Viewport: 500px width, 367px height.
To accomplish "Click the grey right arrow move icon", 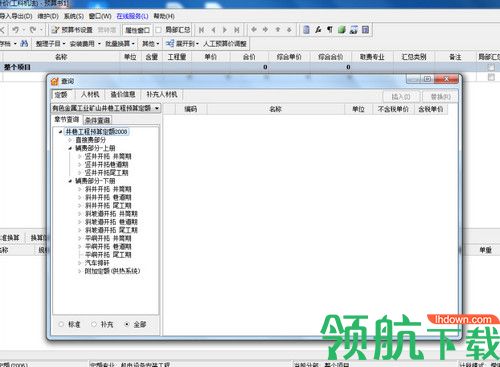I will tap(266, 30).
